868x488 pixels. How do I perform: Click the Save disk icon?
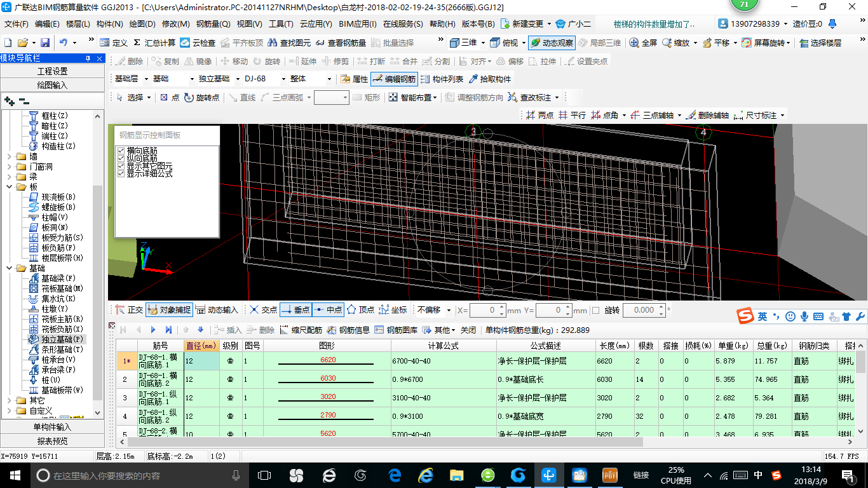[45, 43]
